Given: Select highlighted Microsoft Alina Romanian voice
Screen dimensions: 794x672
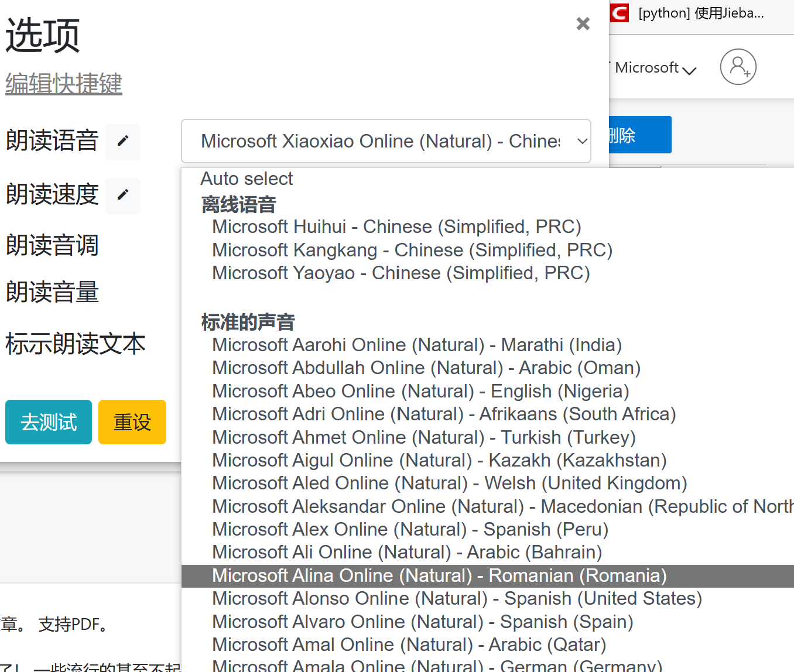Looking at the screenshot, I should [x=488, y=576].
